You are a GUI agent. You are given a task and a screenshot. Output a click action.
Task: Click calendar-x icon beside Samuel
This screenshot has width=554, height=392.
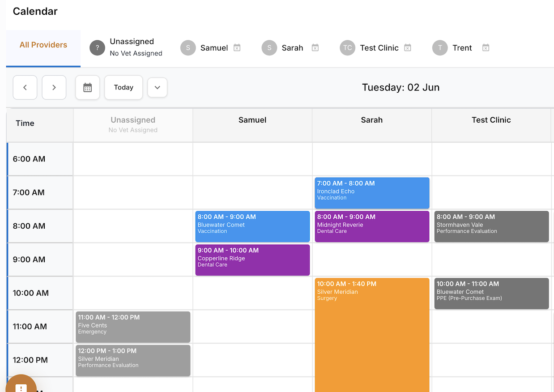237,47
